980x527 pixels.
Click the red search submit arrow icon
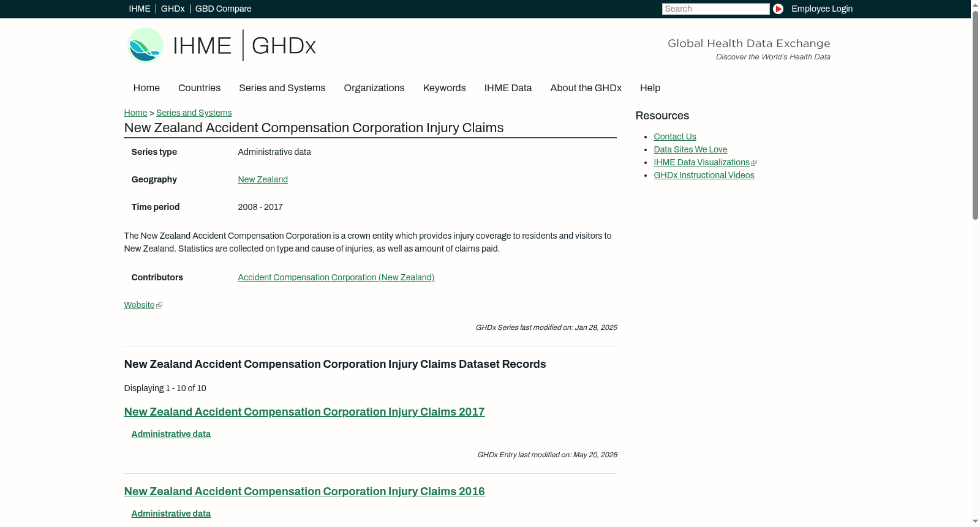pos(778,9)
